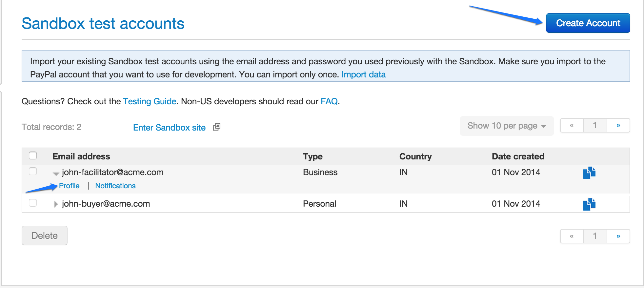
Task: Open Notifications for john-facilitator account
Action: coord(115,186)
